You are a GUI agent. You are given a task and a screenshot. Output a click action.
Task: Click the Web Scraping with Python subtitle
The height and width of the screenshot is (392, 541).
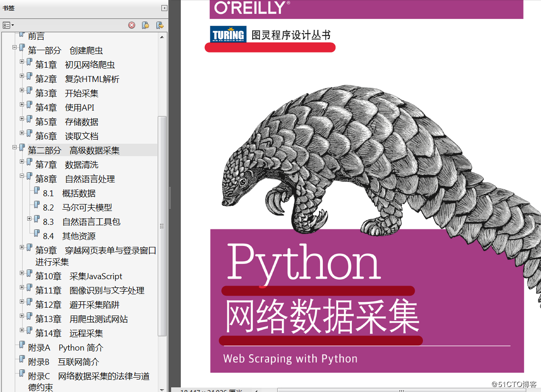(x=290, y=359)
